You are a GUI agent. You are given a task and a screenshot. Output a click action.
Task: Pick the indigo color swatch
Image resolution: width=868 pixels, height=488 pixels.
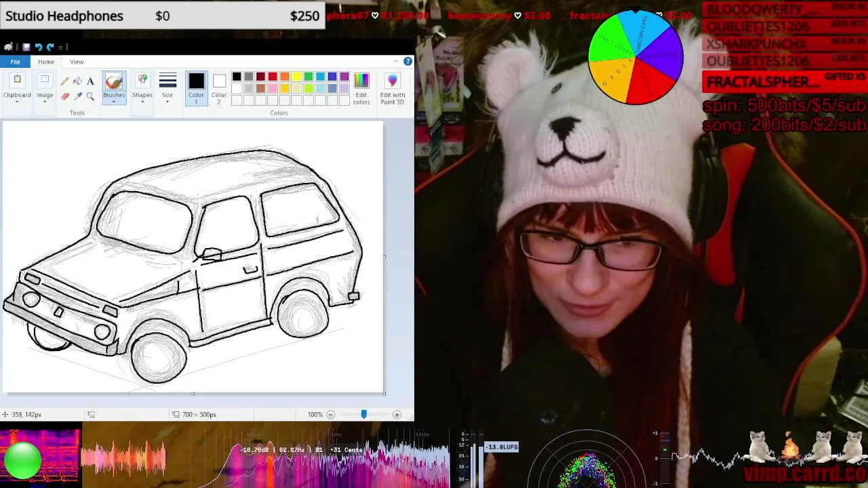click(332, 77)
